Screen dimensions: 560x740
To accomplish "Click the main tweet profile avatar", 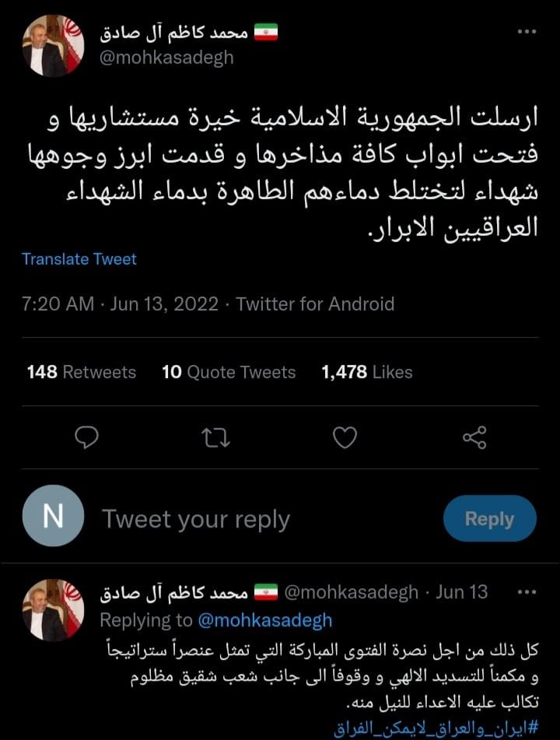I will pos(53,46).
